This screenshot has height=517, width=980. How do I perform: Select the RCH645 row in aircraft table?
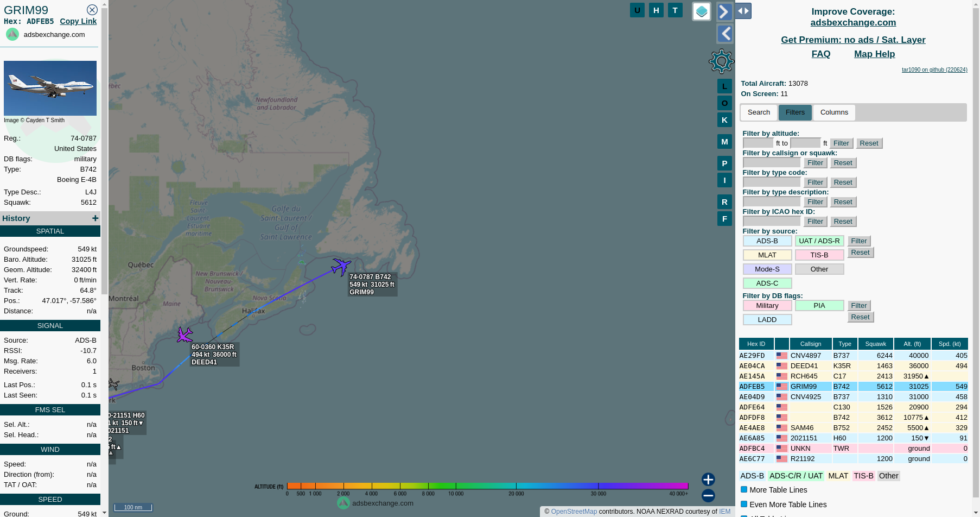[x=853, y=376]
